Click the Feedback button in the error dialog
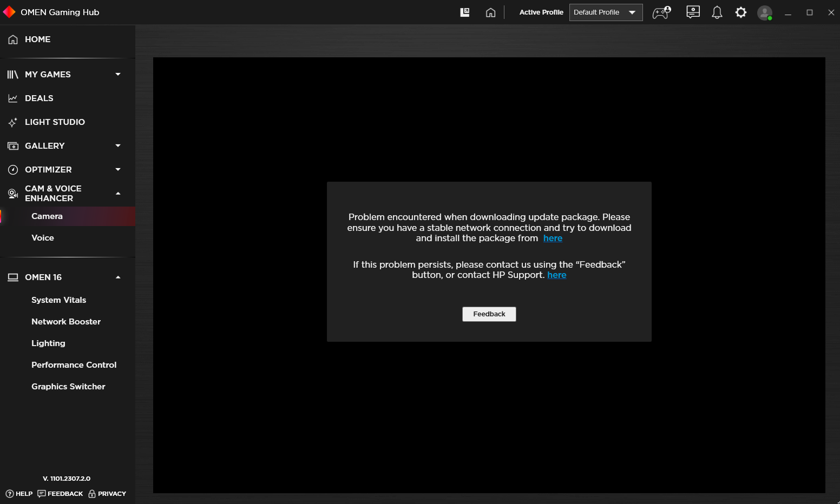Image resolution: width=840 pixels, height=504 pixels. (489, 314)
